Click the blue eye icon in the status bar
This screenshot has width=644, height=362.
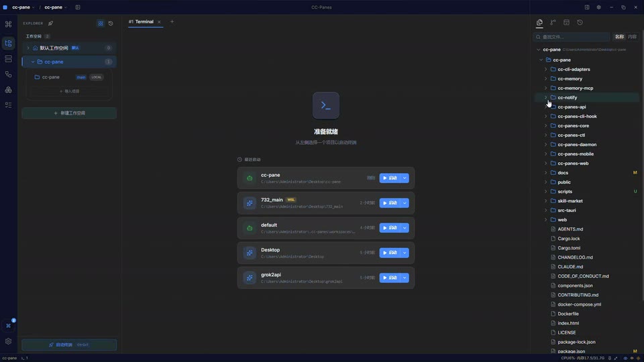pyautogui.click(x=625, y=358)
